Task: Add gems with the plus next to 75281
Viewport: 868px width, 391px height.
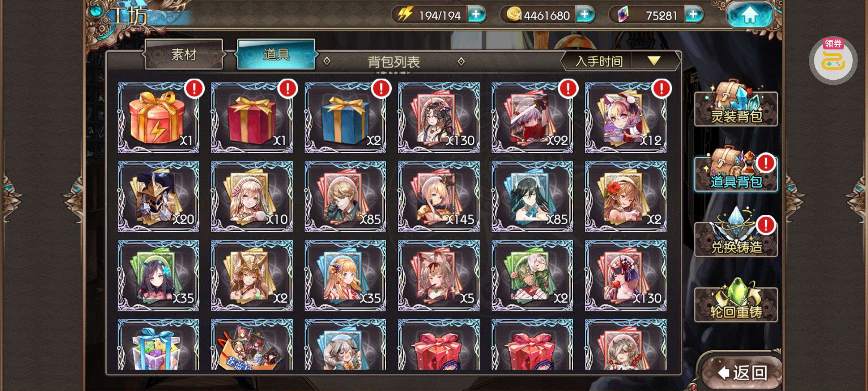Action: coord(693,15)
